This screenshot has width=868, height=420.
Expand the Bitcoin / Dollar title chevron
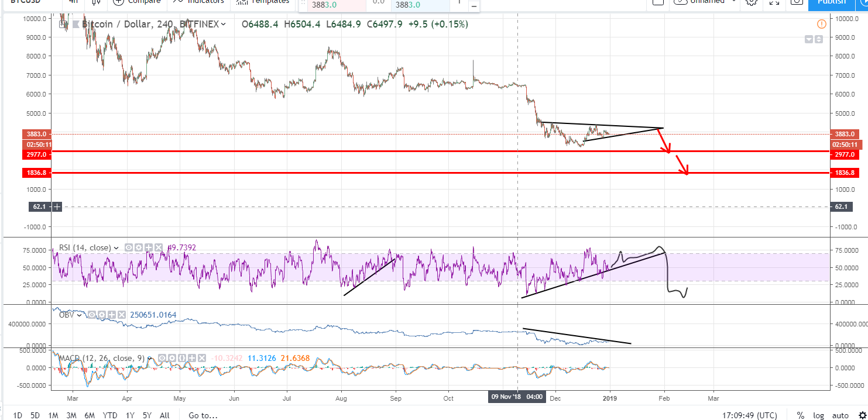[x=223, y=24]
